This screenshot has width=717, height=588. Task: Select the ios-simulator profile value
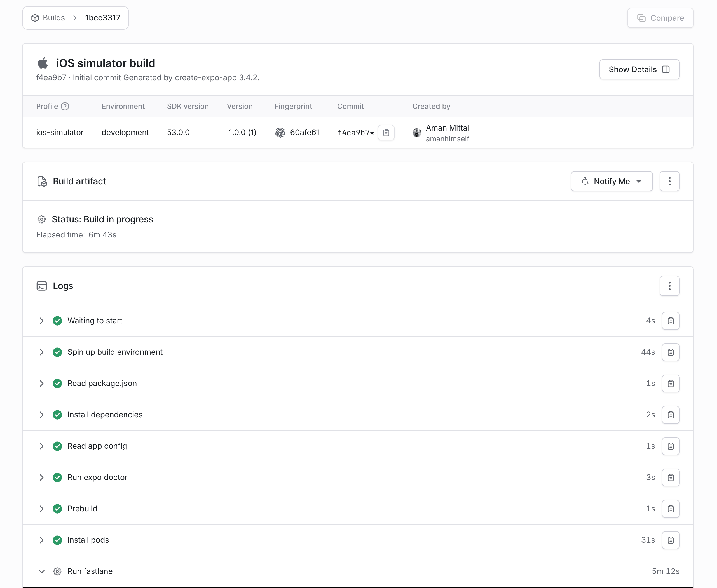pos(60,132)
